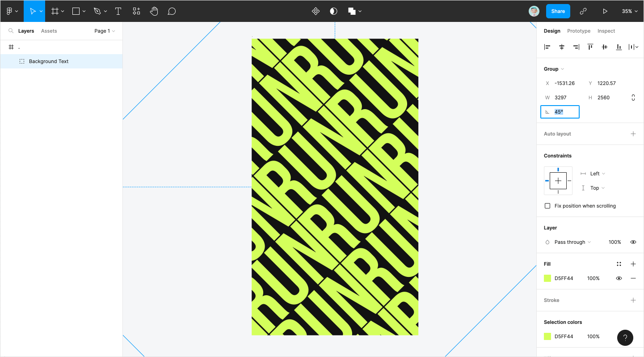Screen dimensions: 644x357
Task: Enable Fix position when scrolling
Action: tap(547, 206)
